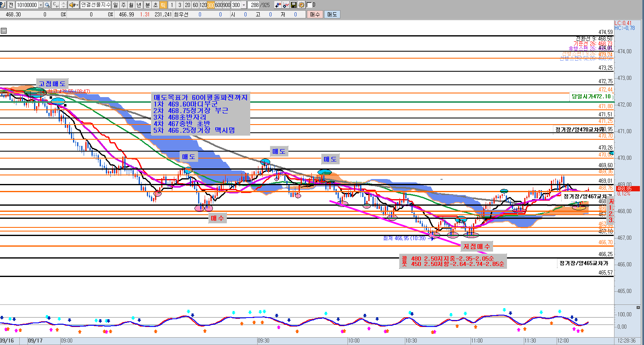
Task: Click the green 당일시가 472.10 line label
Action: 591,96
